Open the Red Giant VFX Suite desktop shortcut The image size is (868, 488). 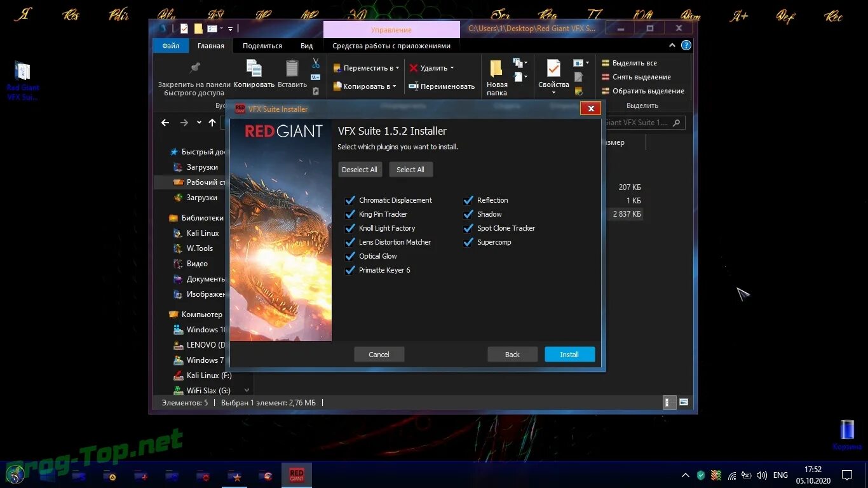point(23,81)
